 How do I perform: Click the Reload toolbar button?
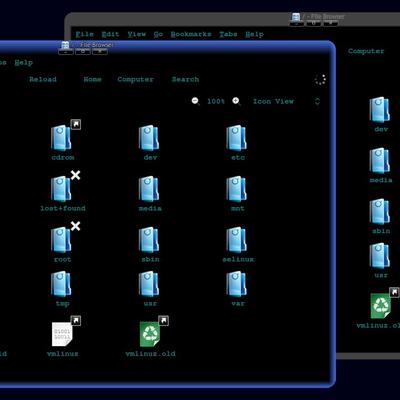pyautogui.click(x=43, y=79)
